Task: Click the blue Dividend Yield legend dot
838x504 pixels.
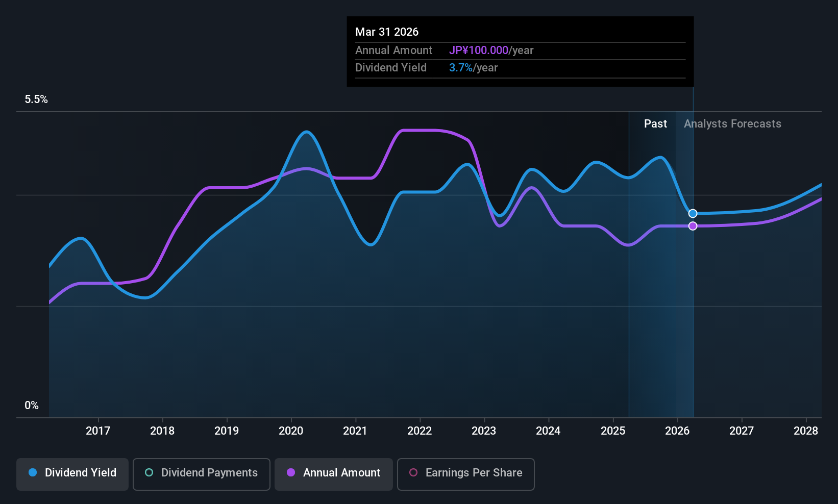Action: pyautogui.click(x=33, y=472)
